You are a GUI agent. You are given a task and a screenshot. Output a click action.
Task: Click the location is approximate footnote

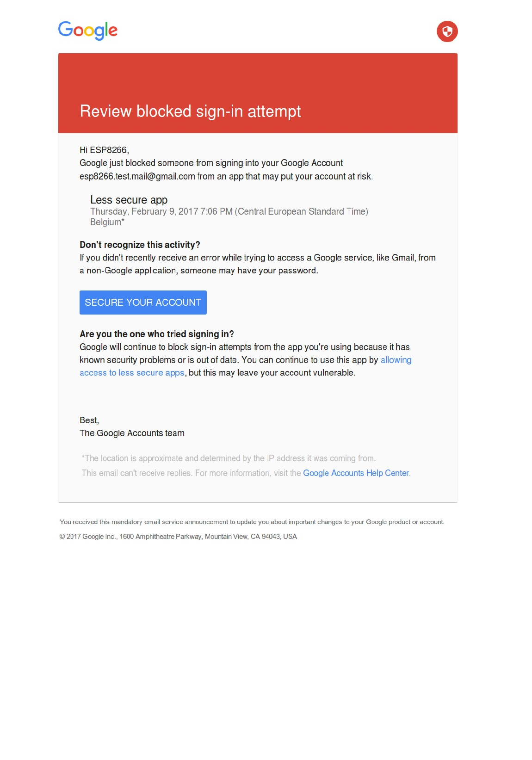click(x=229, y=458)
